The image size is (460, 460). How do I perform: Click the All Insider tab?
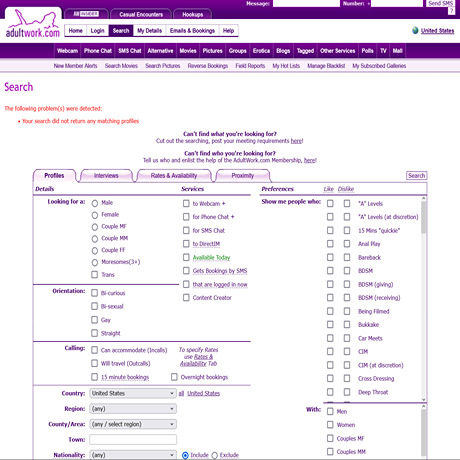[86, 14]
